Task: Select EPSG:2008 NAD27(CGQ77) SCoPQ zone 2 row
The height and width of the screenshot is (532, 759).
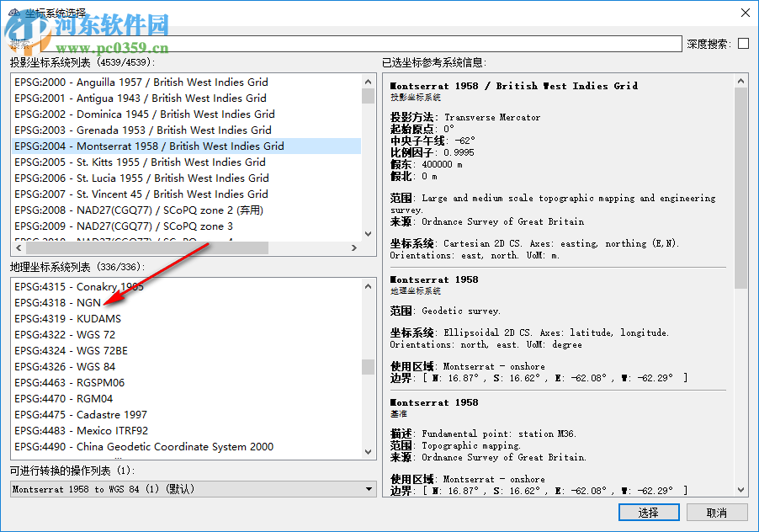Action: point(186,210)
